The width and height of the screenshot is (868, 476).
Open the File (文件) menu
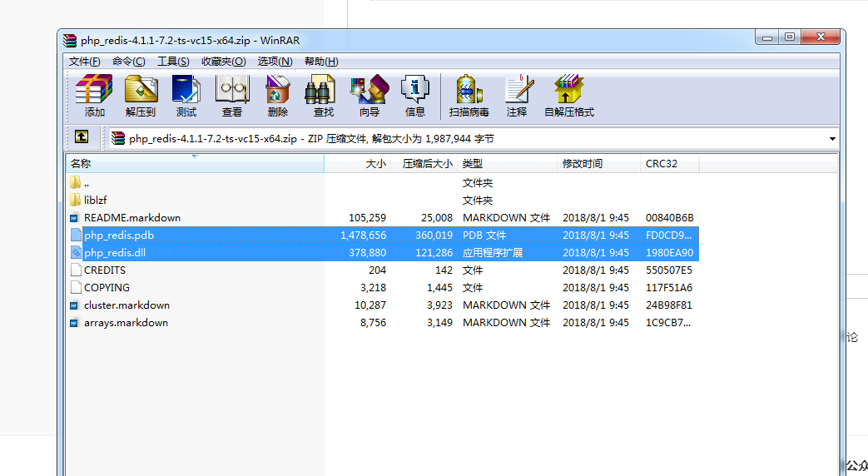pyautogui.click(x=84, y=62)
